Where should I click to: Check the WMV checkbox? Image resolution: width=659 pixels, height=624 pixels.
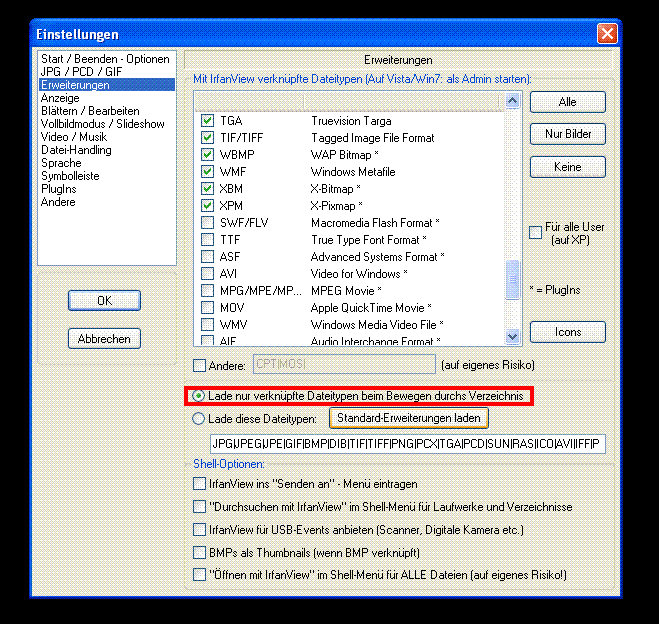pyautogui.click(x=207, y=324)
